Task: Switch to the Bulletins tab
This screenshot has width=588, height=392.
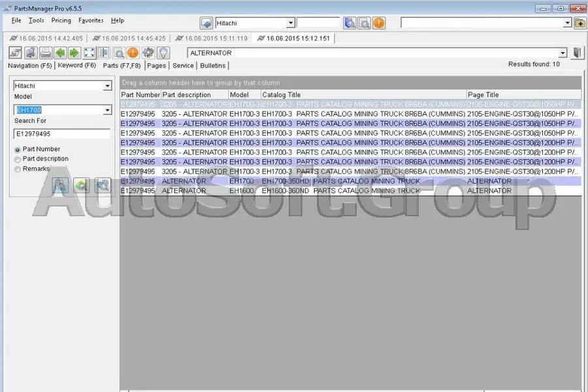Action: pyautogui.click(x=213, y=65)
